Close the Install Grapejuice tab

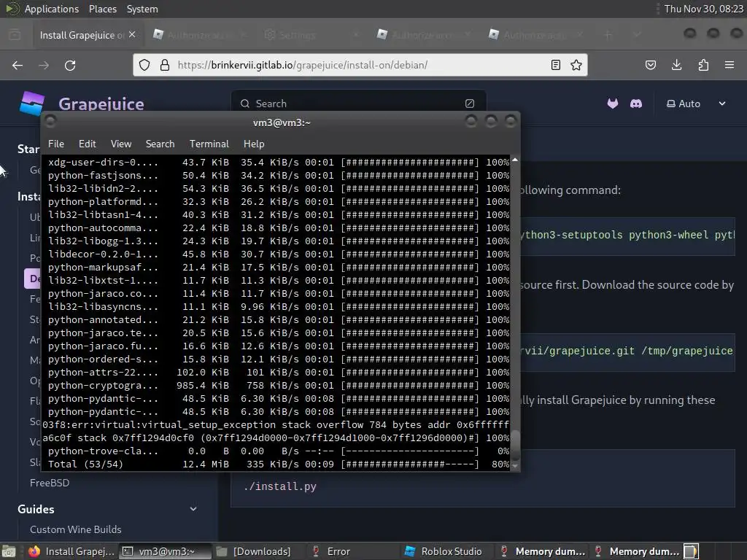click(x=132, y=35)
